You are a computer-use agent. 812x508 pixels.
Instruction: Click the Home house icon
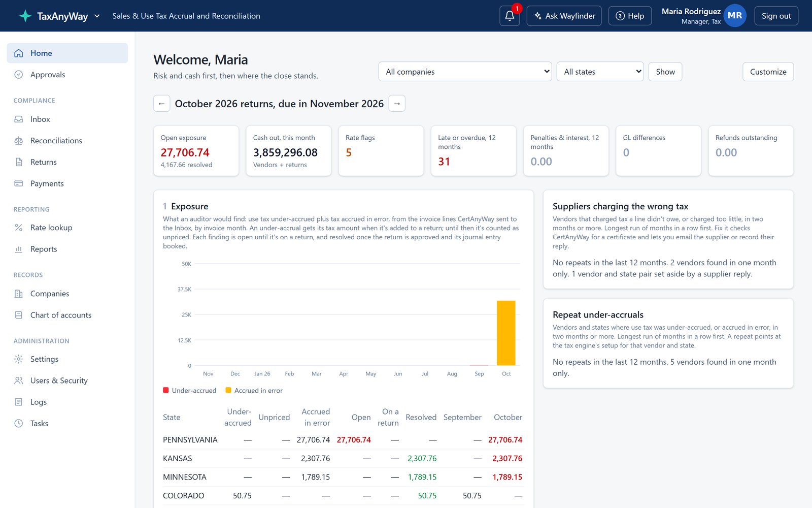pyautogui.click(x=19, y=53)
